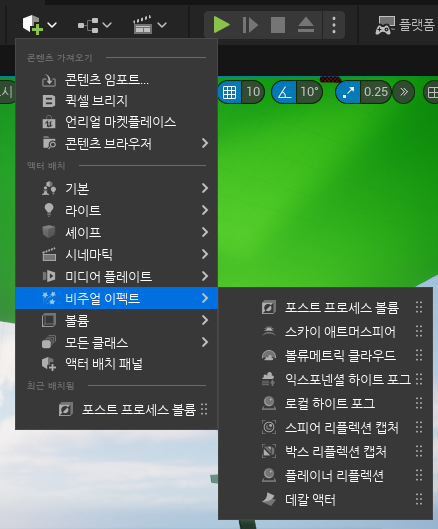Open the add actor (cube plus) toolbar button
Image resolution: width=438 pixels, height=529 pixels.
pos(39,25)
